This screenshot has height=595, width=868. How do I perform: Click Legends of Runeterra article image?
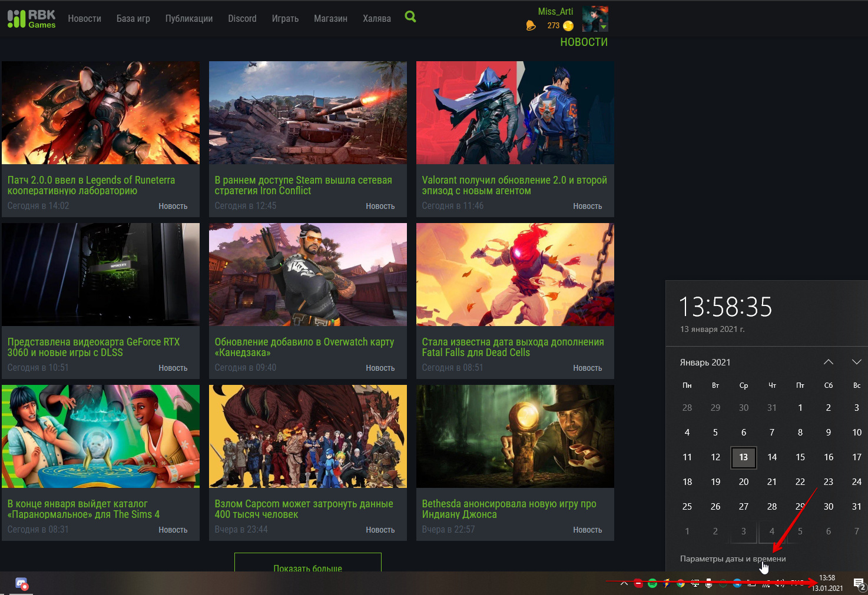(101, 112)
